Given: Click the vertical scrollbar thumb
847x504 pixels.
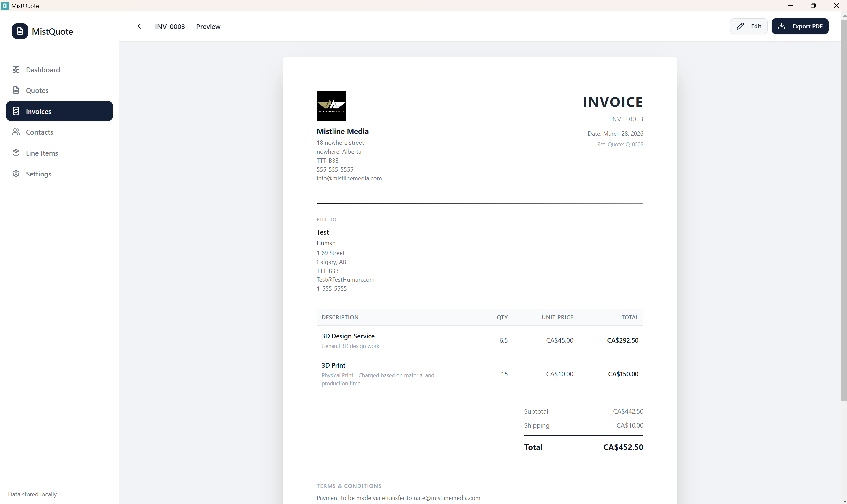Looking at the screenshot, I should click(x=844, y=211).
